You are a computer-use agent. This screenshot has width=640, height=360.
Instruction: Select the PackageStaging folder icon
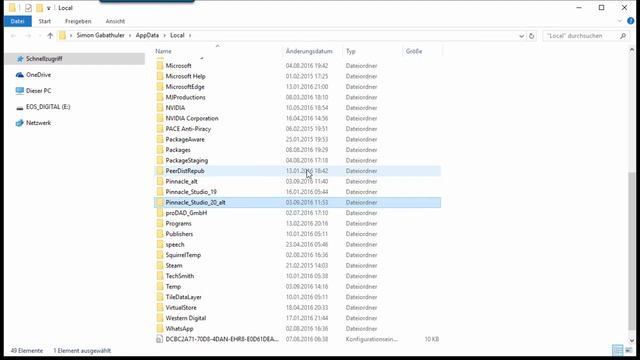click(160, 160)
